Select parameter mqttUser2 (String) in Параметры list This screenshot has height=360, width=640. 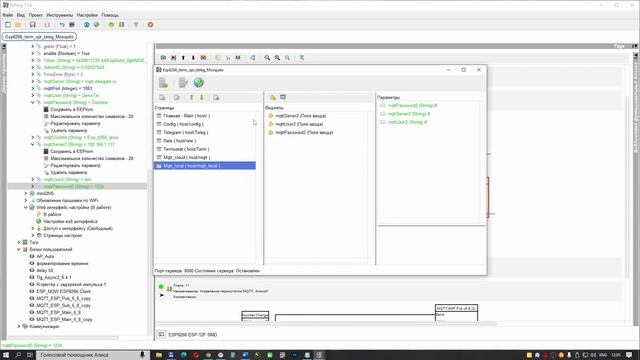coord(407,122)
